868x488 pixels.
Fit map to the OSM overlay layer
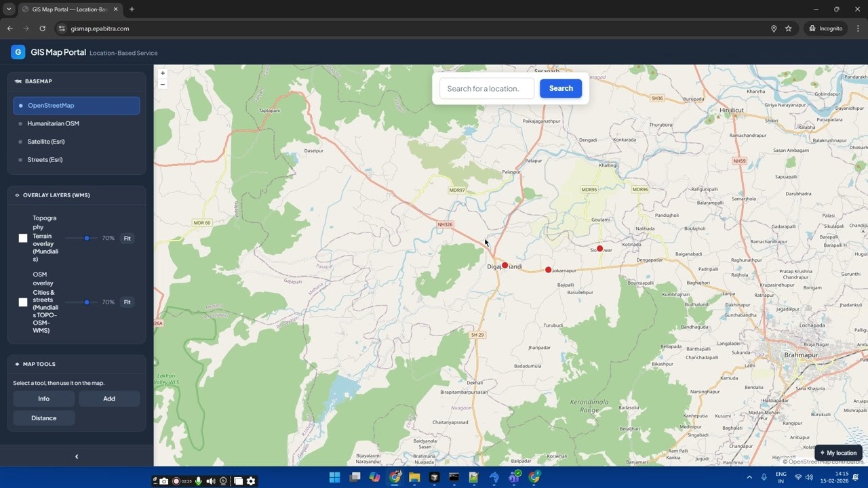[127, 302]
